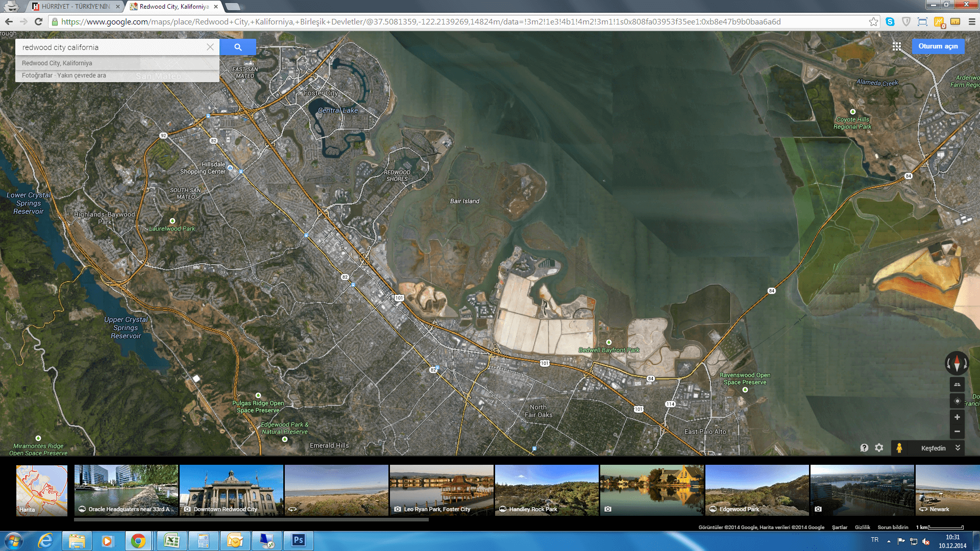Click the Coyote Hills Regional Park label

(x=852, y=123)
